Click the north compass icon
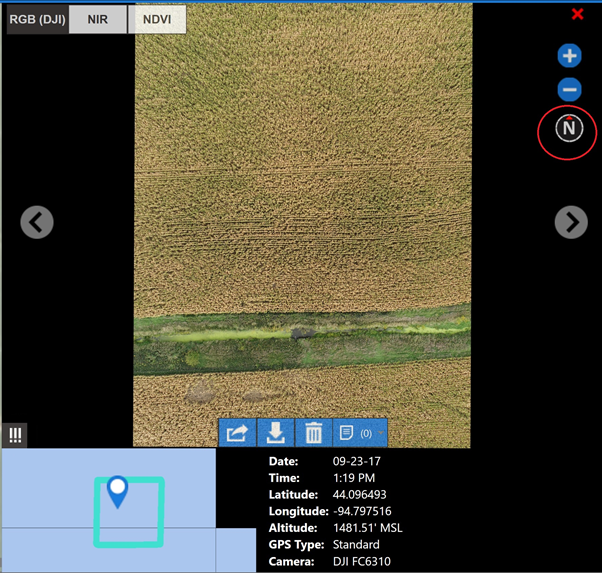This screenshot has height=573, width=602. pyautogui.click(x=569, y=128)
